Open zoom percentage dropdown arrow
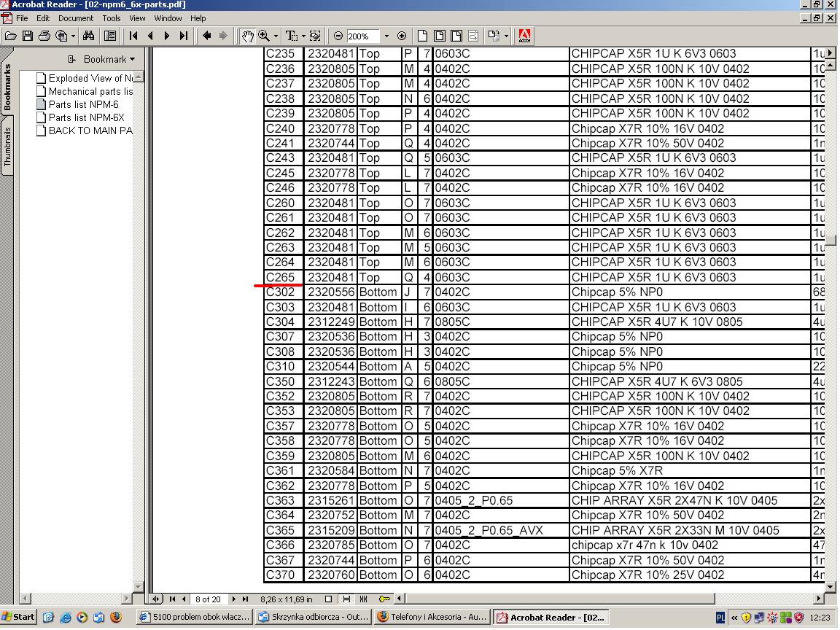This screenshot has width=840, height=630. pyautogui.click(x=386, y=36)
